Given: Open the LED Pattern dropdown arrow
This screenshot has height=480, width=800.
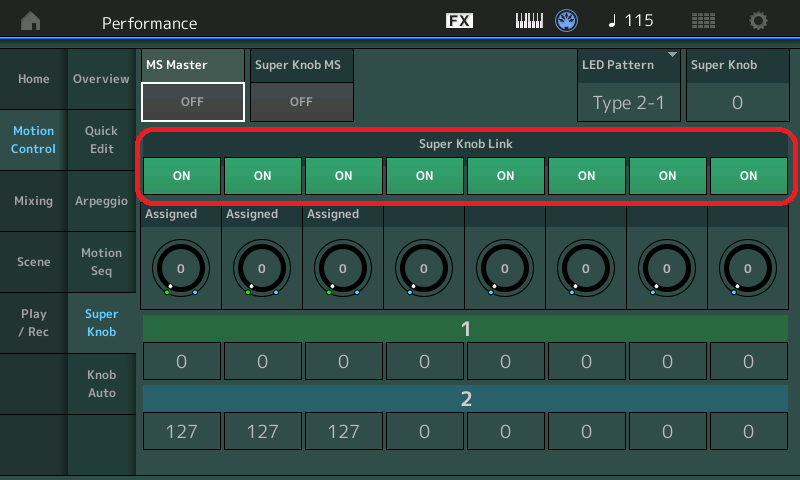Looking at the screenshot, I should [672, 55].
